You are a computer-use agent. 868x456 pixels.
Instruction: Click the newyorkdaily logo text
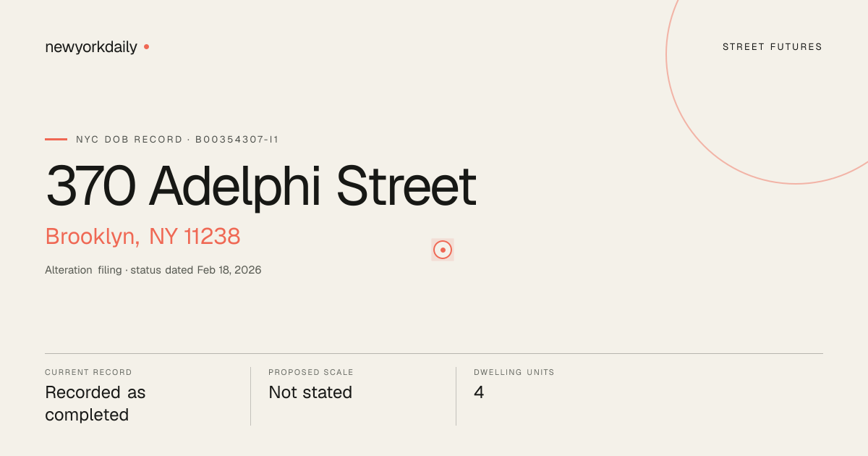coord(91,47)
